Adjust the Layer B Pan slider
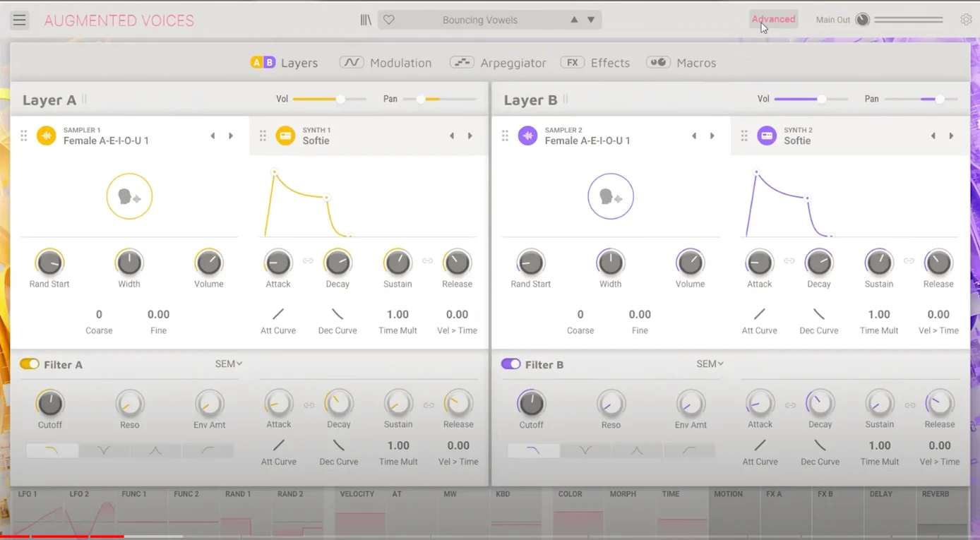This screenshot has height=540, width=980. [922, 99]
